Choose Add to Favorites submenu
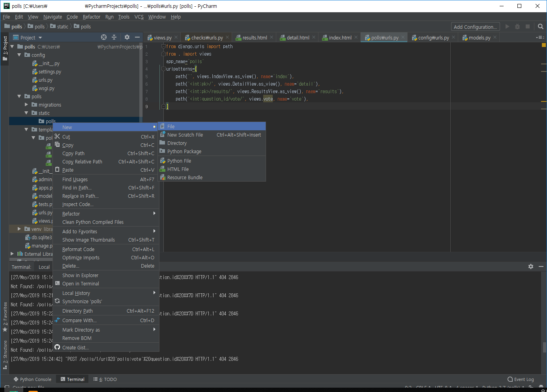The width and height of the screenshot is (547, 392). [106, 231]
